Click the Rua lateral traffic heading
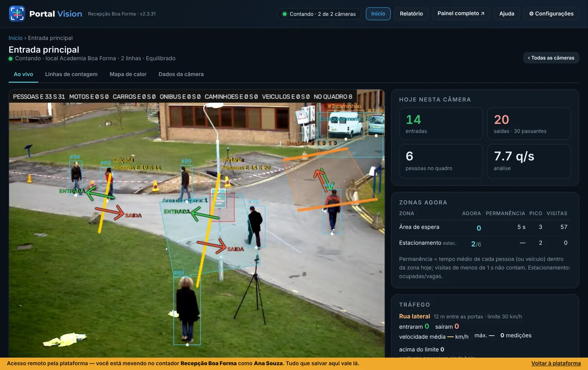The height and width of the screenshot is (370, 588). tap(415, 316)
